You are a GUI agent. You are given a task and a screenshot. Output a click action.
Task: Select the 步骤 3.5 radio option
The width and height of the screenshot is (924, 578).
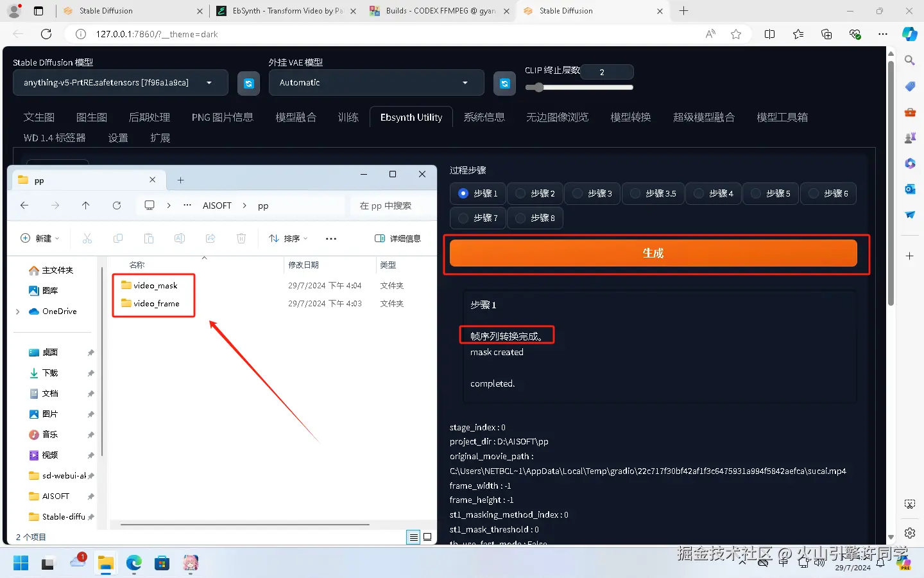(x=653, y=193)
